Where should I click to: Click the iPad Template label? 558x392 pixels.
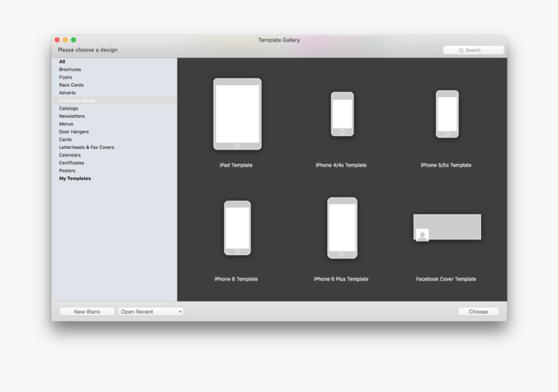pyautogui.click(x=236, y=165)
